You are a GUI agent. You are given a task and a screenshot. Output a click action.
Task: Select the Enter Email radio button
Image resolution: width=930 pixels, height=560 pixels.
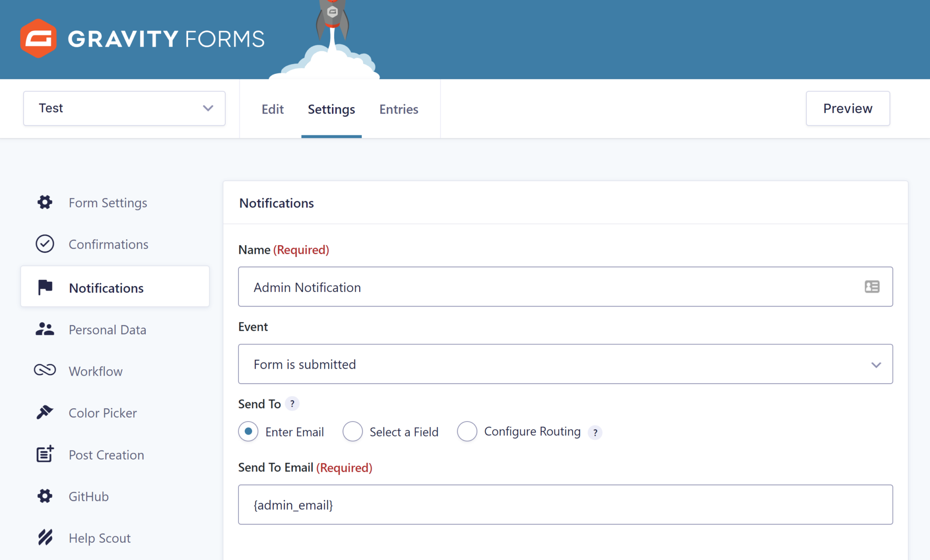(x=248, y=431)
